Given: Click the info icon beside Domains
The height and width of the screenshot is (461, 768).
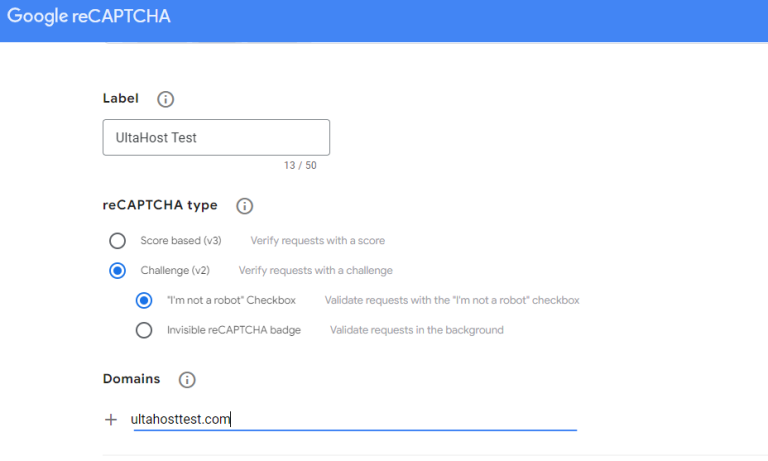Looking at the screenshot, I should (187, 380).
